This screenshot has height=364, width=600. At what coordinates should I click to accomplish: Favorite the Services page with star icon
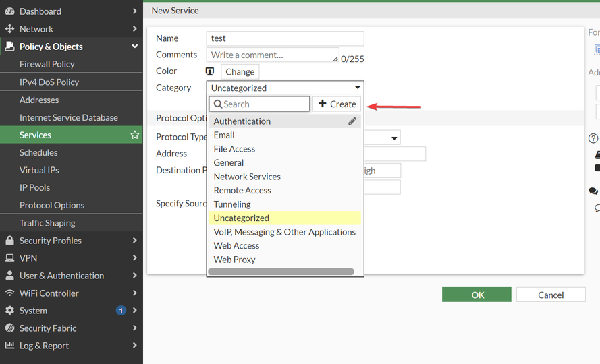[x=135, y=135]
